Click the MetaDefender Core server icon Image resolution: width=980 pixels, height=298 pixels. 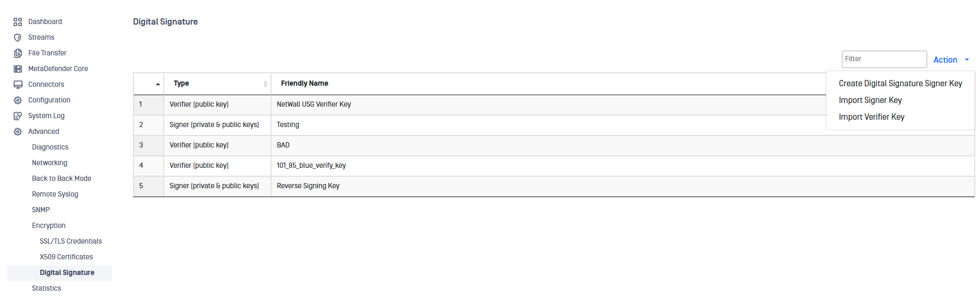tap(18, 69)
